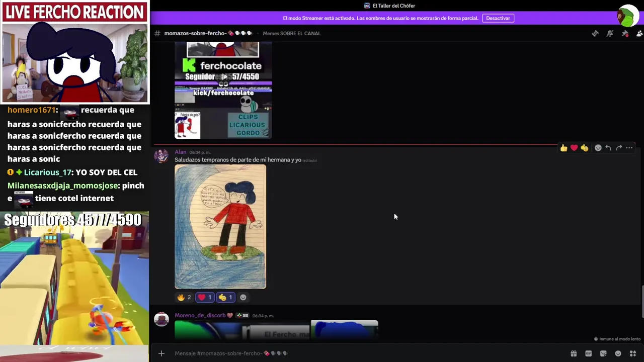Click Desactivar streamer mode button
The width and height of the screenshot is (644, 362).
(498, 18)
